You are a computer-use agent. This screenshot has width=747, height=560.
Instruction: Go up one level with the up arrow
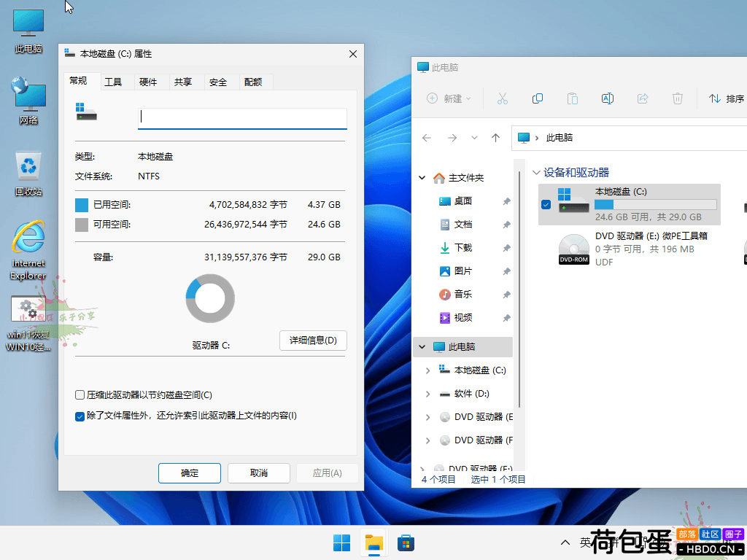[x=495, y=138]
